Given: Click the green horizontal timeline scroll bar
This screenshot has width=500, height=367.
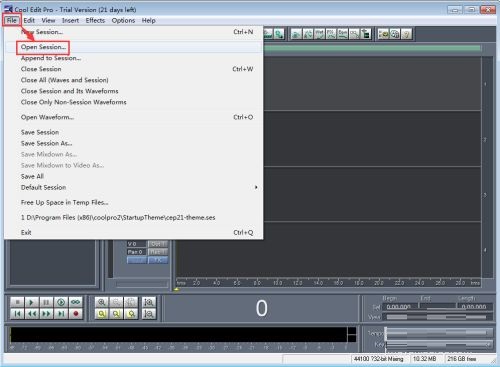Looking at the screenshot, I should [372, 48].
